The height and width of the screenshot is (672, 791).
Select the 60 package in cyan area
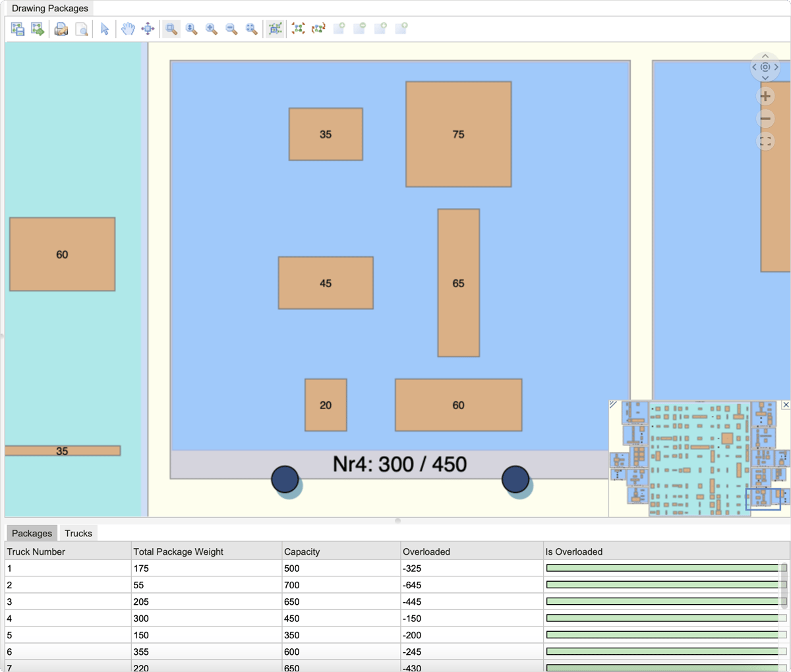pyautogui.click(x=62, y=254)
